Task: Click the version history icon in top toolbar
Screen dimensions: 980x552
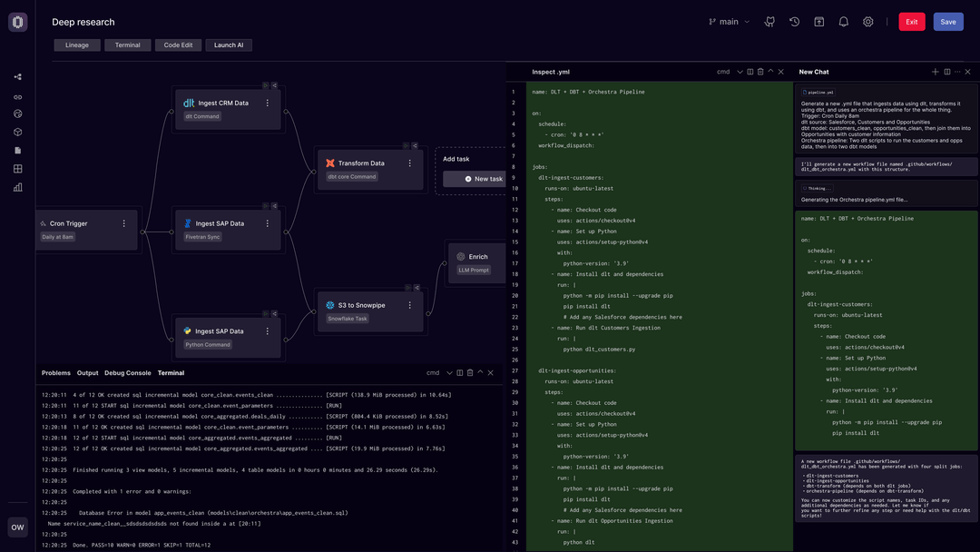Action: [794, 22]
